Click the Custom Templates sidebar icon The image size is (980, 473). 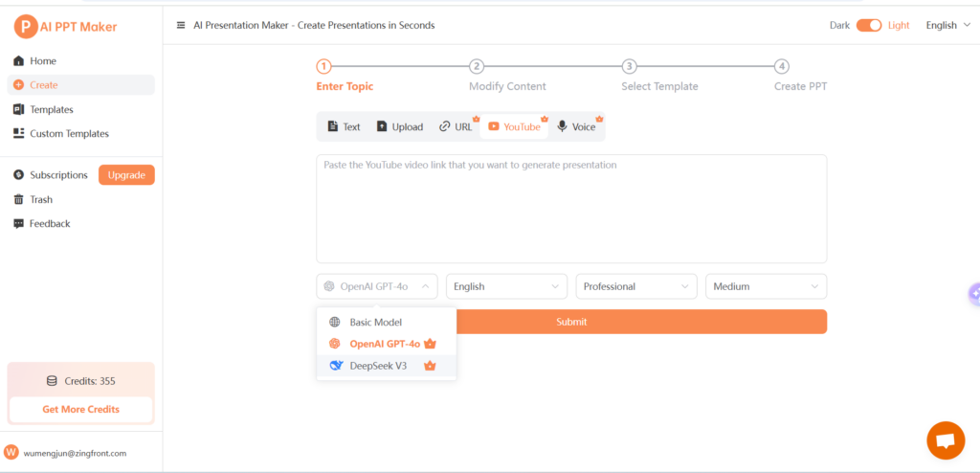pyautogui.click(x=18, y=133)
